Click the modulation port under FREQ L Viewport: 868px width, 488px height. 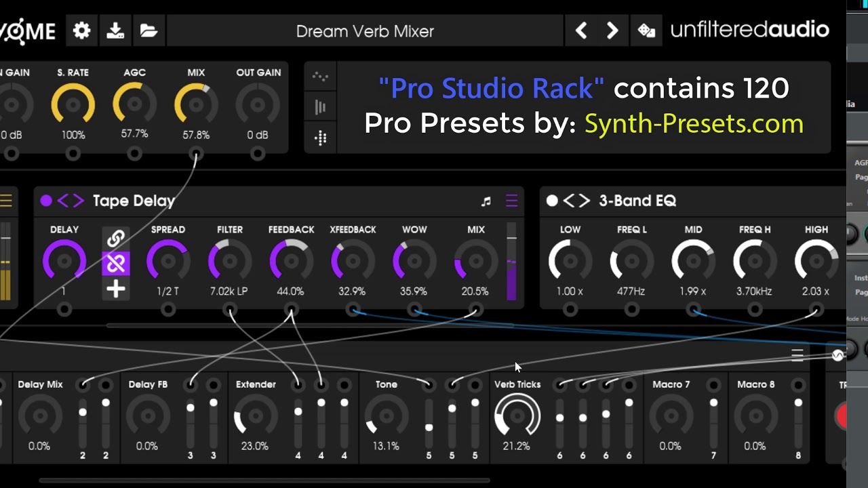click(632, 310)
